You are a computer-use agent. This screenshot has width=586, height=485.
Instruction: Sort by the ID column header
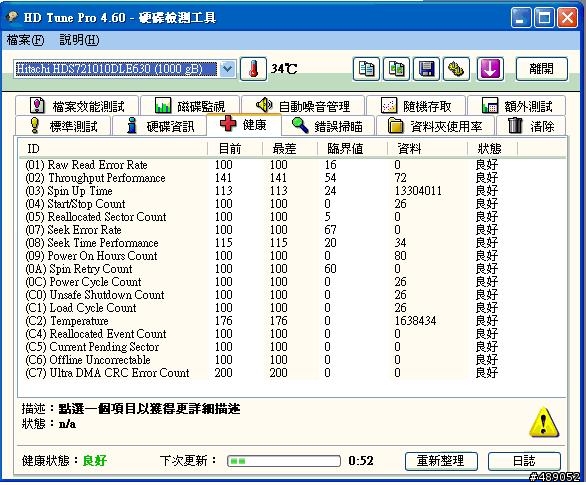114,149
